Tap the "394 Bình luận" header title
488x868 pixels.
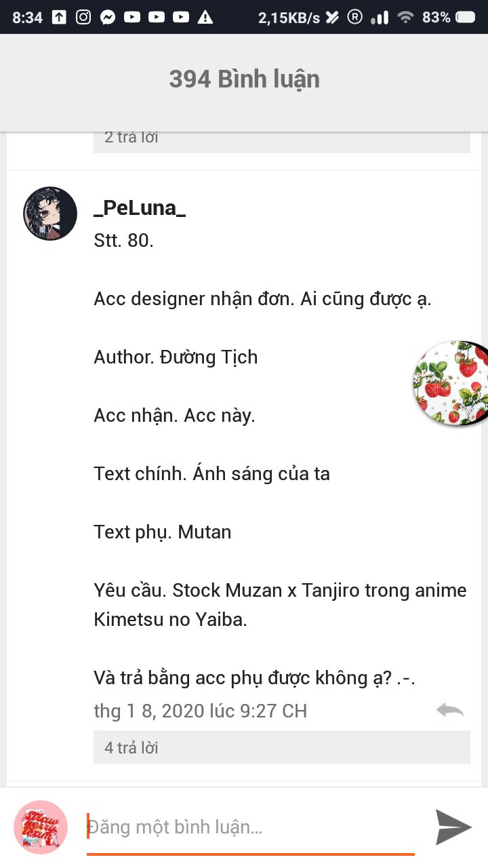point(244,79)
